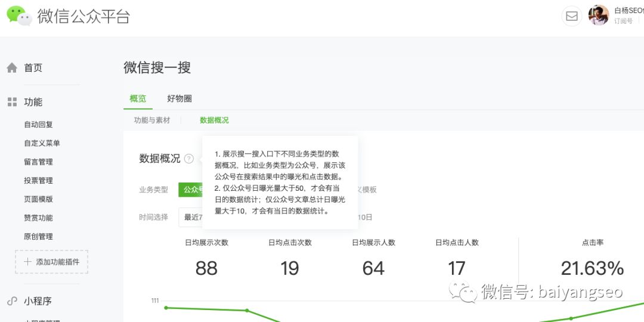Click the first data point on the chart line
Image resolution: width=644 pixels, height=322 pixels.
[x=166, y=308]
